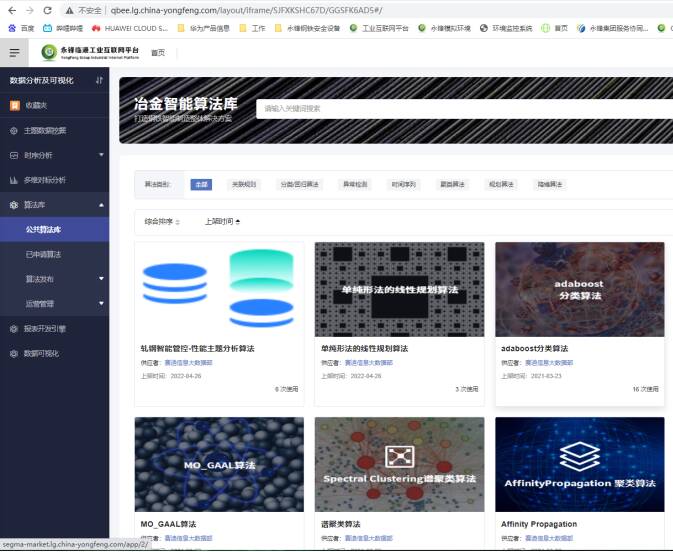Click the 数据可视化 sidebar icon
The image size is (673, 552).
14,354
